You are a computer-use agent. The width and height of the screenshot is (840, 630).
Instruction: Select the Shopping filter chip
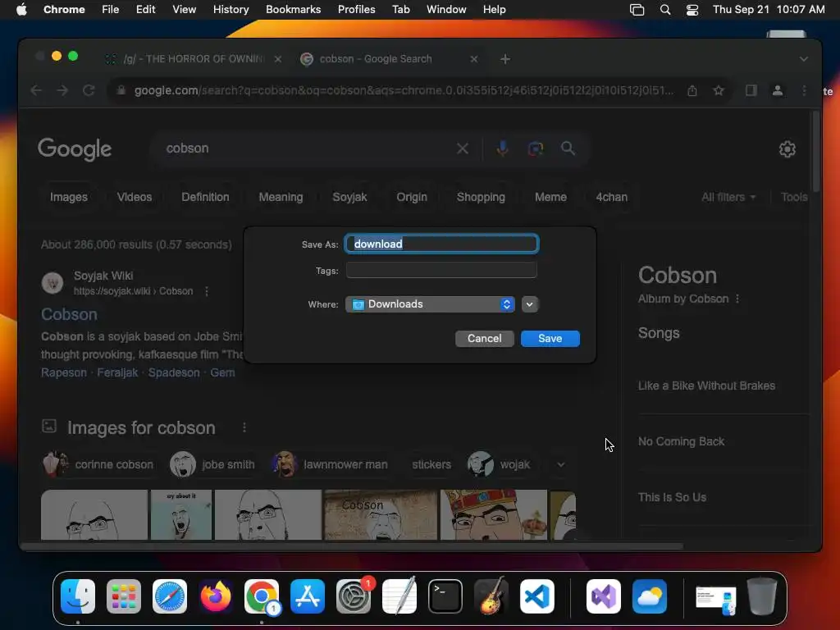pyautogui.click(x=481, y=197)
